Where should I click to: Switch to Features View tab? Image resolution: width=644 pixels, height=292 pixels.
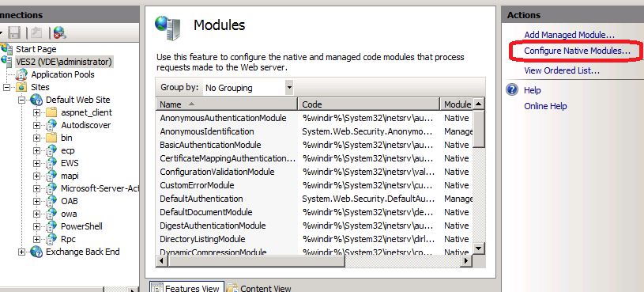click(x=186, y=287)
